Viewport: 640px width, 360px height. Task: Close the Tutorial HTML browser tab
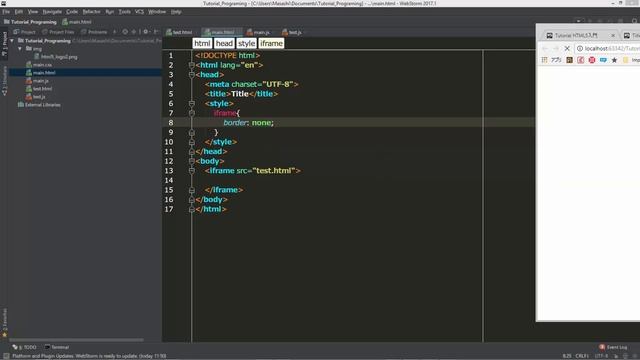613,36
